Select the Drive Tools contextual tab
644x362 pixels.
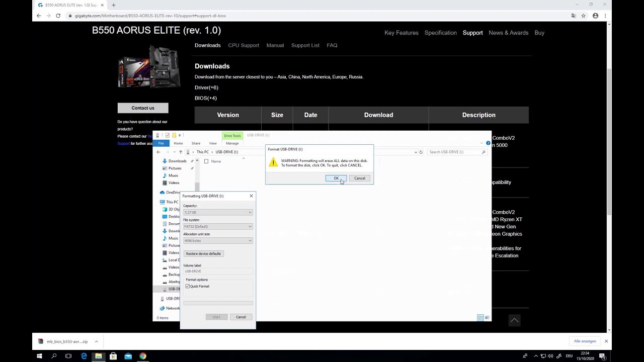232,136
